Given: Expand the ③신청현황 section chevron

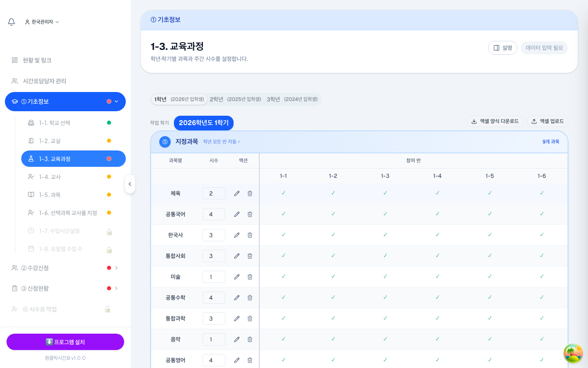Looking at the screenshot, I should pos(116,288).
